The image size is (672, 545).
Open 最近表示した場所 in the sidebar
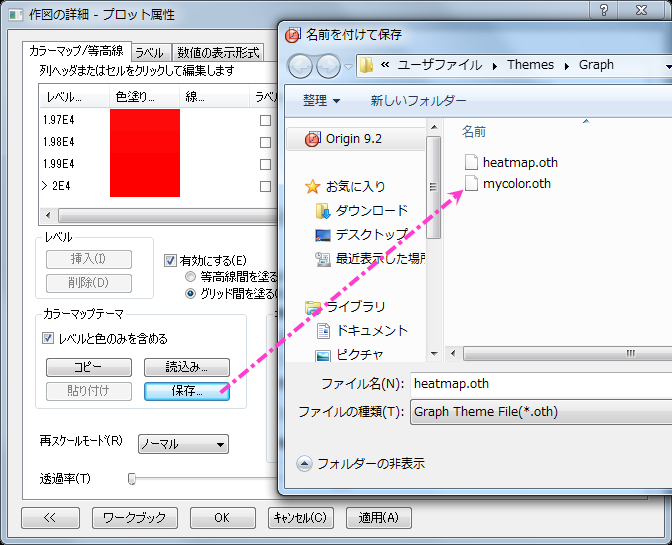pyautogui.click(x=370, y=258)
